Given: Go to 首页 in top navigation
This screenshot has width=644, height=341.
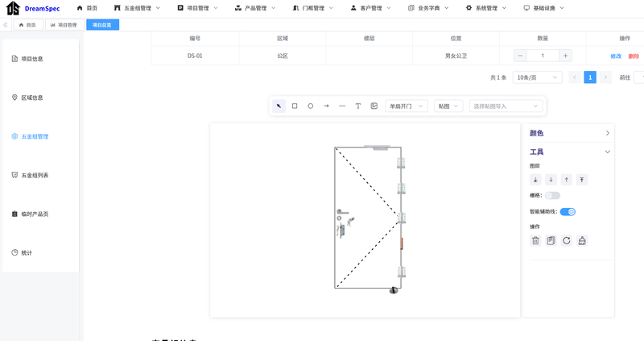Looking at the screenshot, I should click(87, 8).
